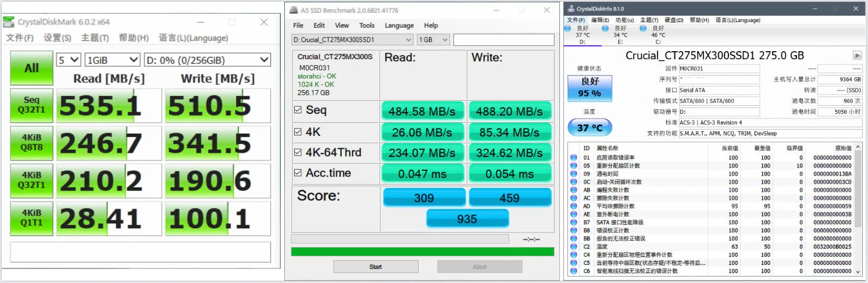Click the next disk arrow button
Image resolution: width=868 pixels, height=283 pixels.
857,55
